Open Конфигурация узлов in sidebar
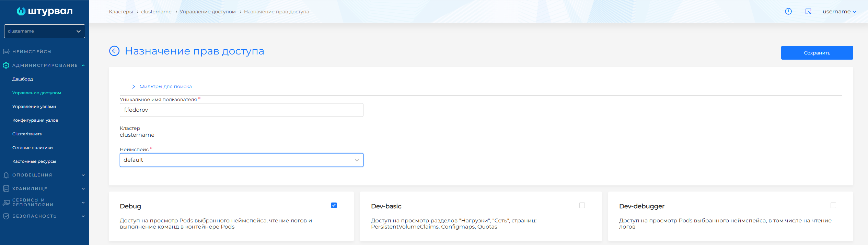Screen dimensions: 868x245 click(x=35, y=120)
